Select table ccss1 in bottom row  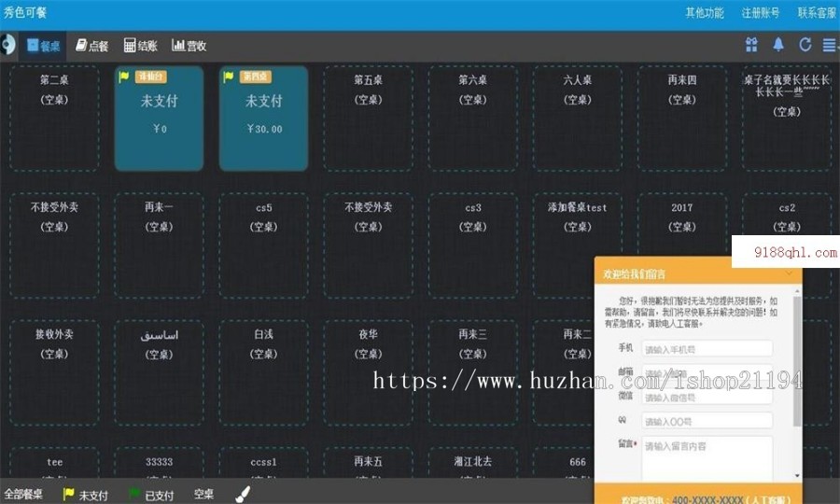coord(263,463)
